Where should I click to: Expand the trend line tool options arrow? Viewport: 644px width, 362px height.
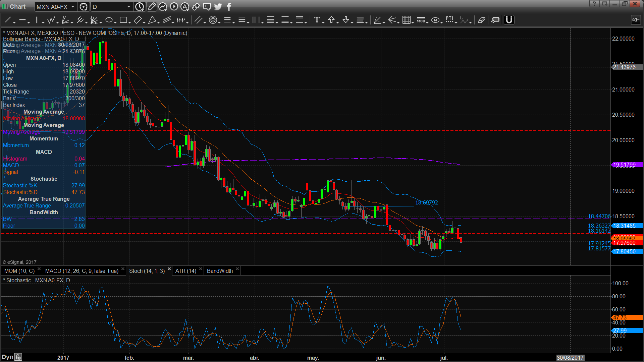[x=14, y=22]
